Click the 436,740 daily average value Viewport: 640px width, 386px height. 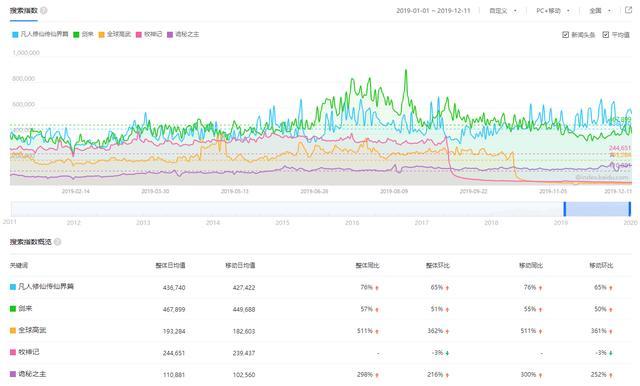click(174, 288)
